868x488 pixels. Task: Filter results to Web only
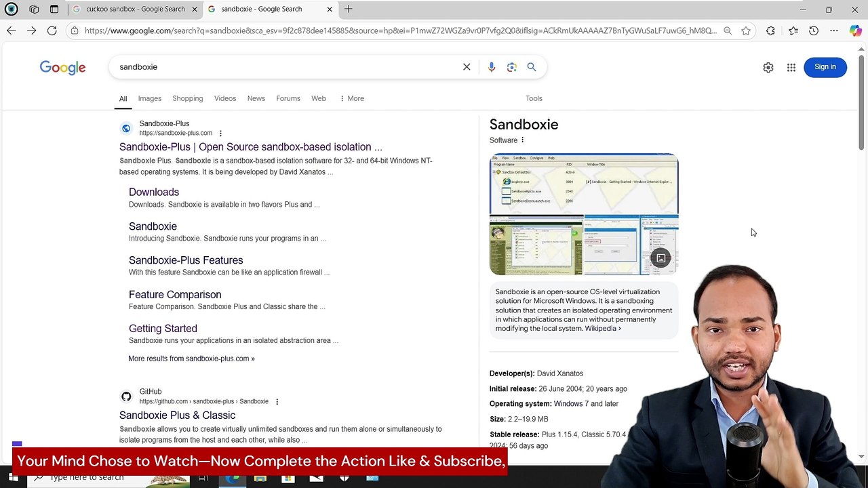[x=319, y=98]
